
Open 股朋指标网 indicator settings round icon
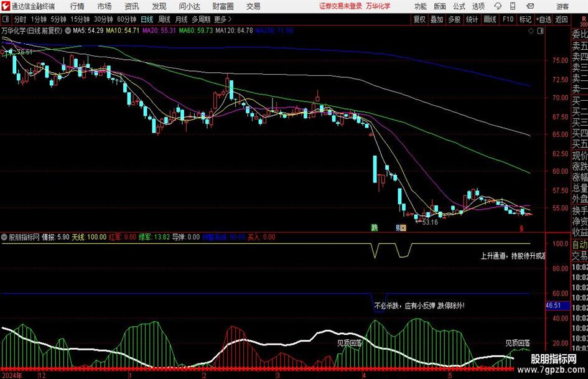[x=4, y=237]
